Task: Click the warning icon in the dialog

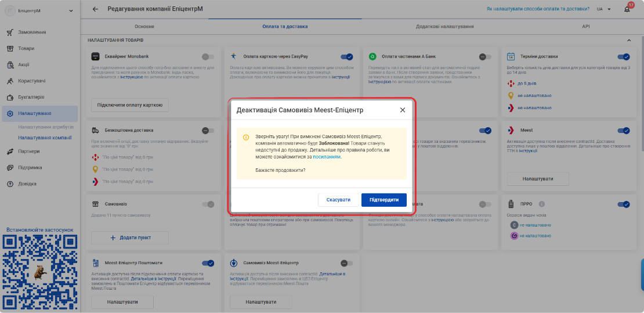Action: coord(246,138)
